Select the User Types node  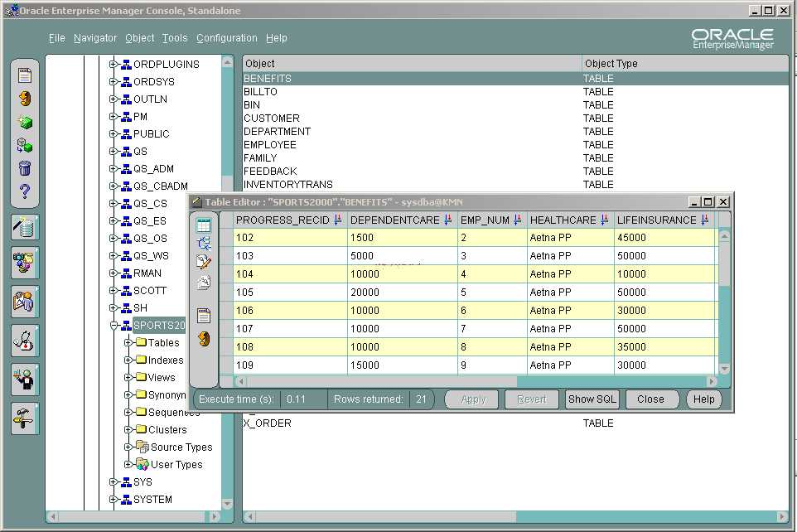click(176, 464)
